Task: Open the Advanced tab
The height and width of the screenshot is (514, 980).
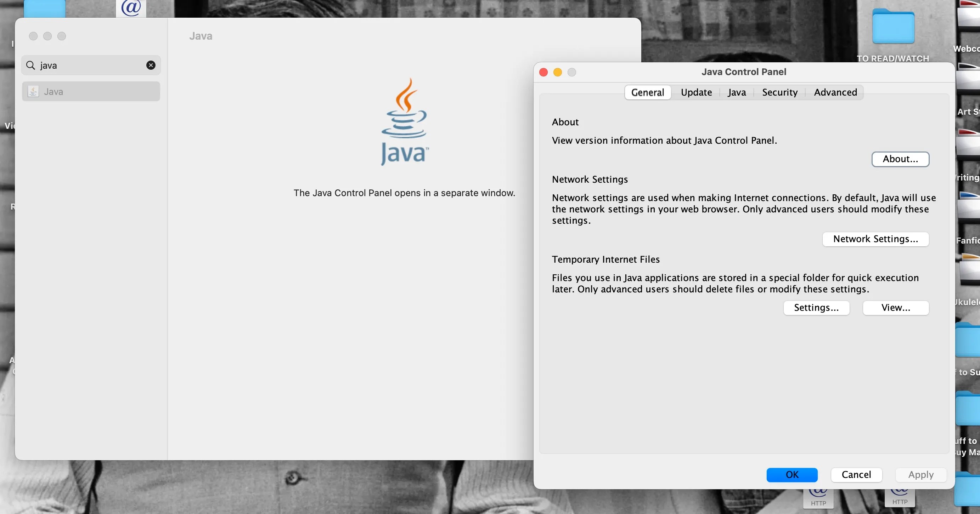Action: [835, 92]
